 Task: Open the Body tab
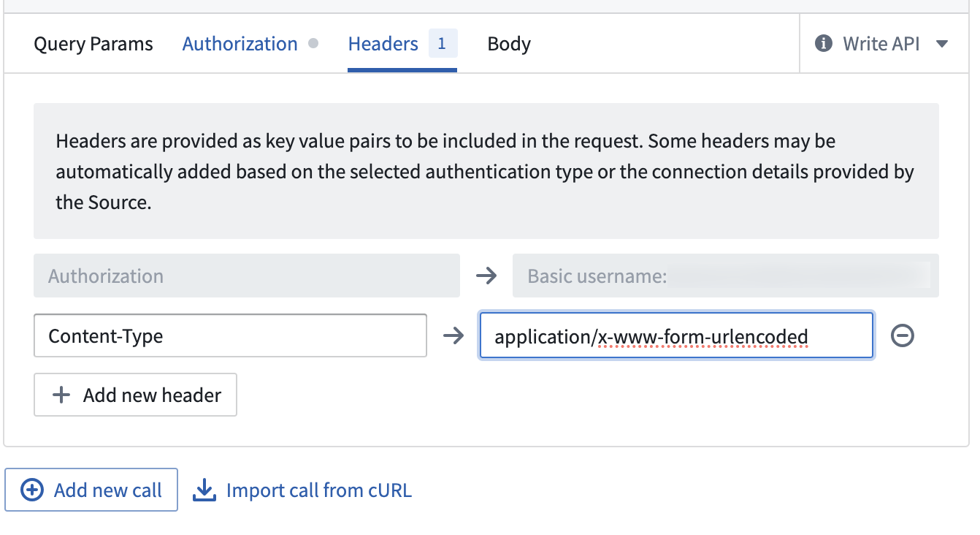[509, 44]
